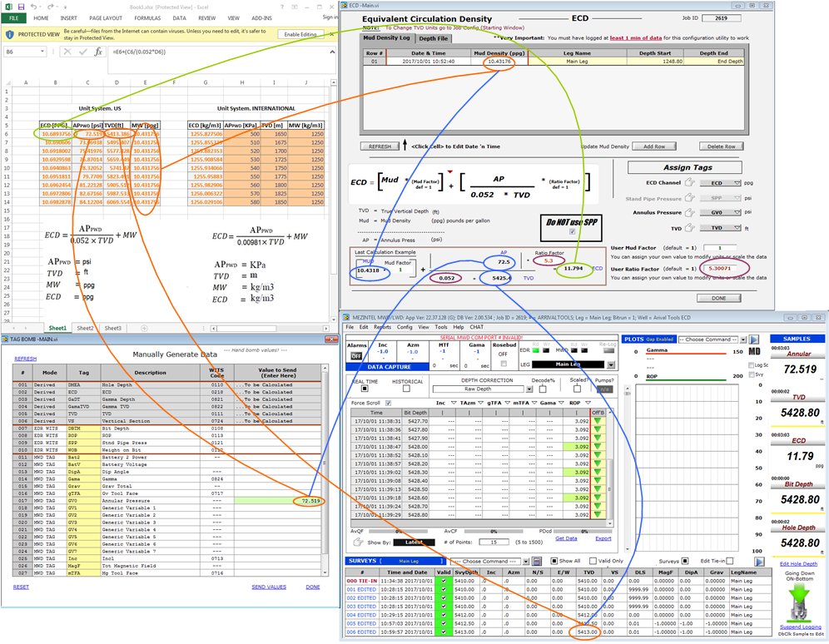
Task: Check the Do NOT use SPP checkbox
Action: point(572,230)
